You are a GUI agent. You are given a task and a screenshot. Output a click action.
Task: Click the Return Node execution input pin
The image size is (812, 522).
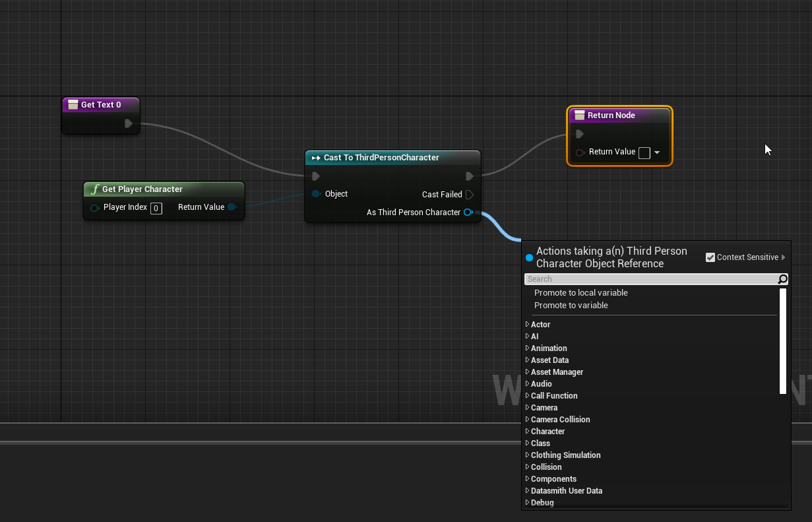[x=580, y=134]
